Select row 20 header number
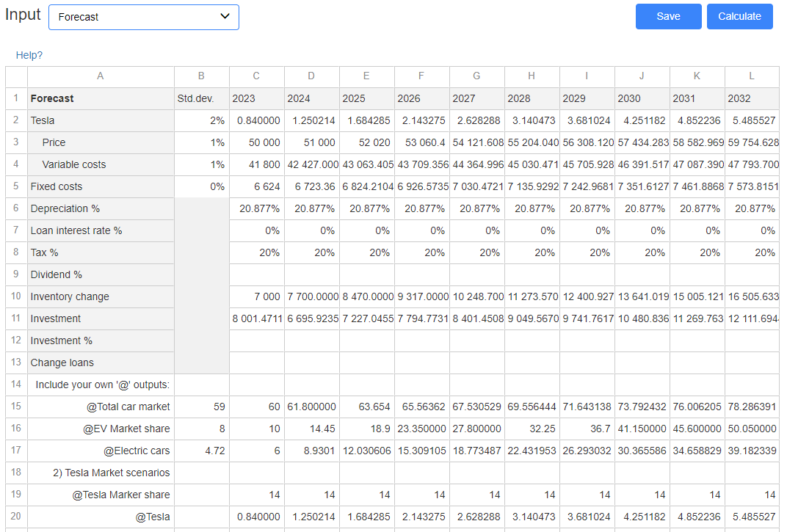Viewport: 787px width, 532px height. point(16,516)
